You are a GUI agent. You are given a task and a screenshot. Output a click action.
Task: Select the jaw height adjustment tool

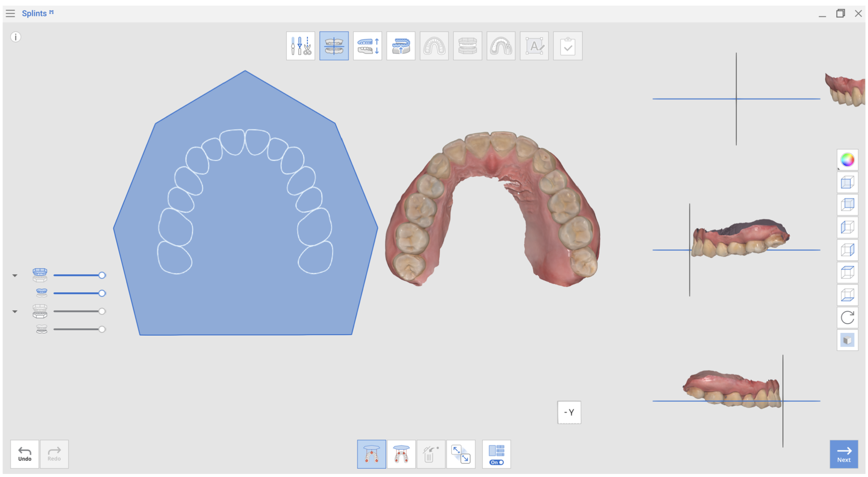pos(367,46)
